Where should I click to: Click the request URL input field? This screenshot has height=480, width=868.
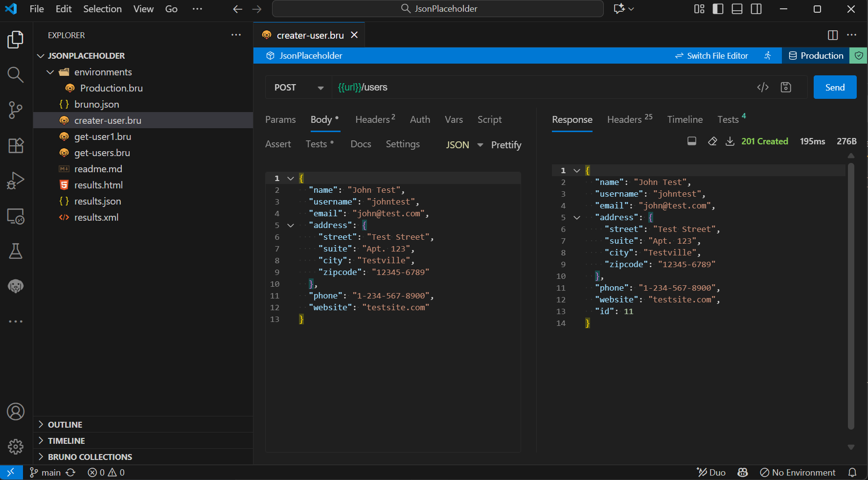point(538,88)
